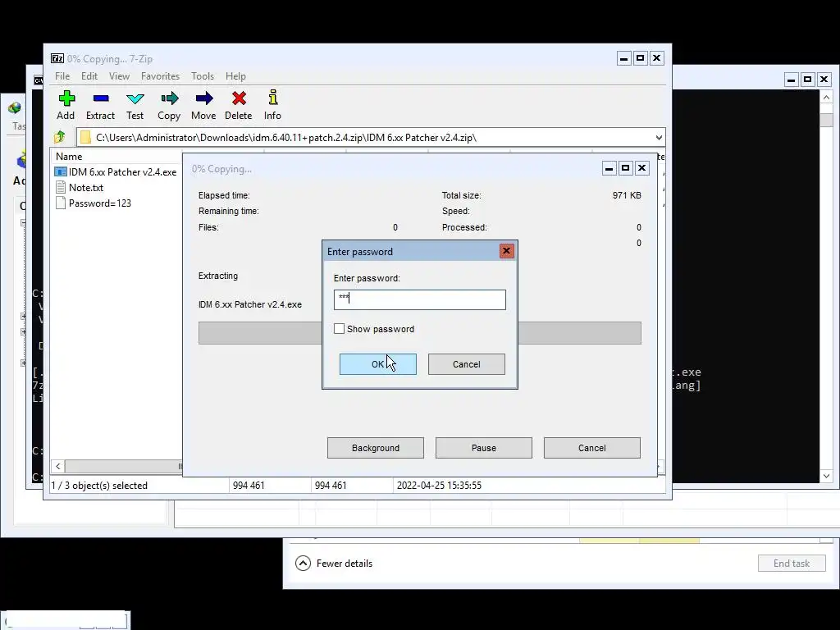Screen dimensions: 840x630
Task: Click the Total size 971 KB value
Action: [x=627, y=195]
